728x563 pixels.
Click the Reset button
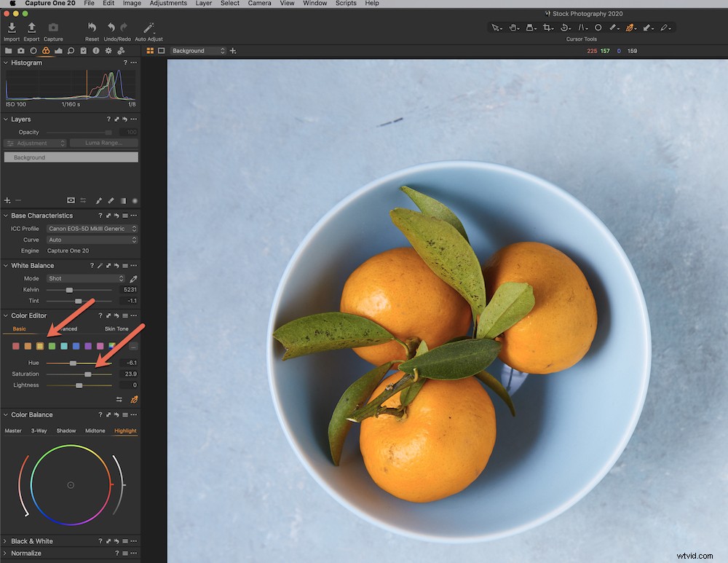point(92,27)
